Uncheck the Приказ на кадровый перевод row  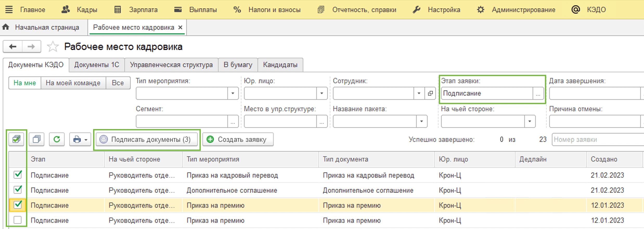click(x=18, y=174)
